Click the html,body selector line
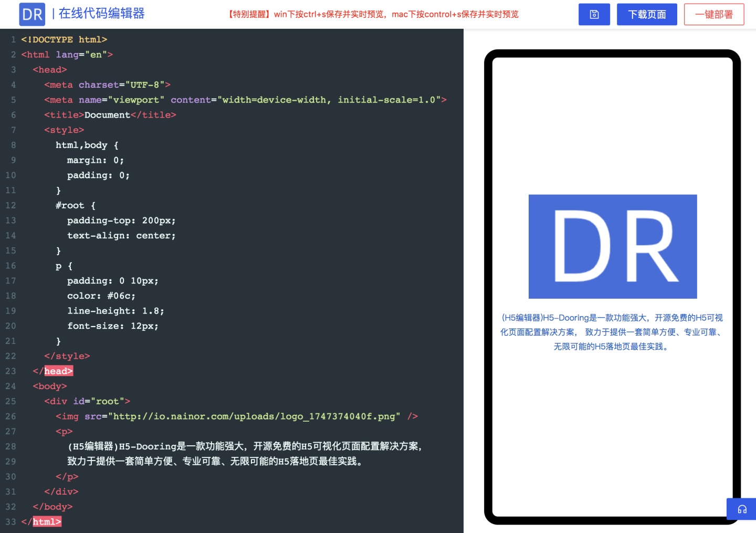 87,145
